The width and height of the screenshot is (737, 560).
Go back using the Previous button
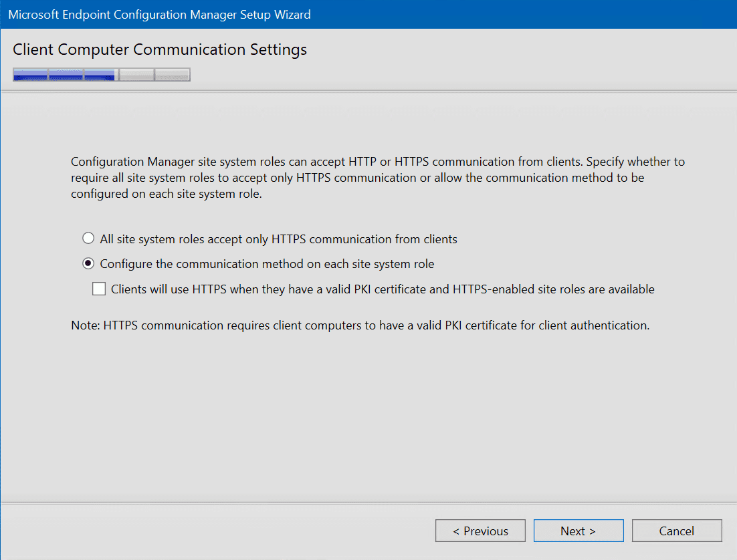point(480,531)
